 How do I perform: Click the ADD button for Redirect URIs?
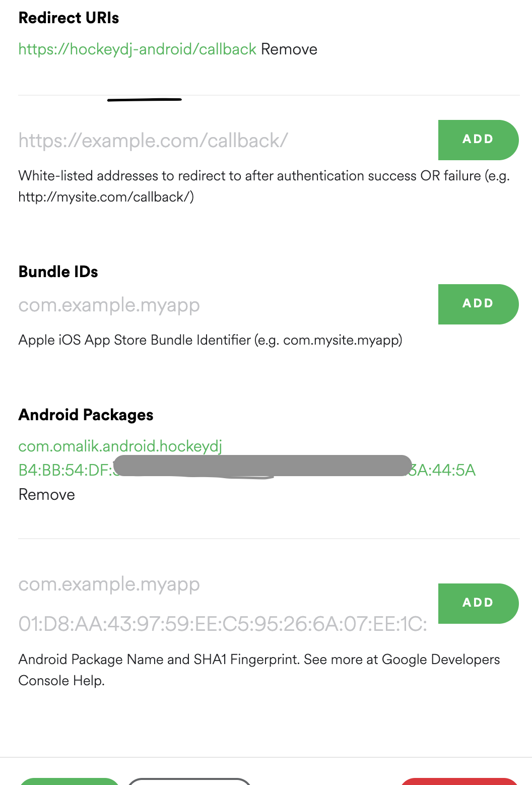point(478,140)
